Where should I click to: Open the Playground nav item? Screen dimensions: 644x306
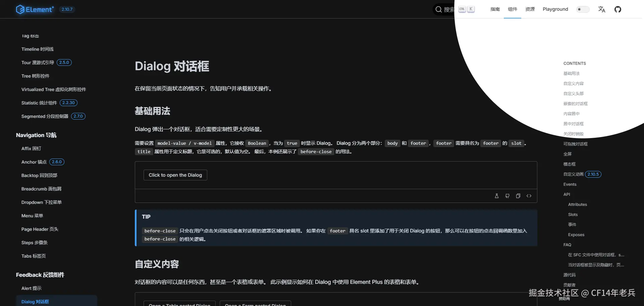point(555,9)
